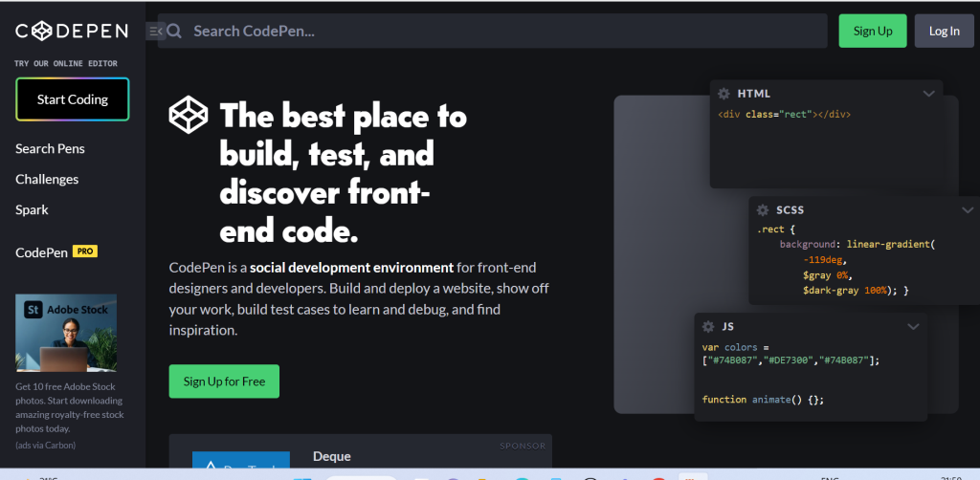Viewport: 980px width, 480px height.
Task: Click the "TRY OUR ONLINE EDITOR" label
Action: [x=66, y=64]
